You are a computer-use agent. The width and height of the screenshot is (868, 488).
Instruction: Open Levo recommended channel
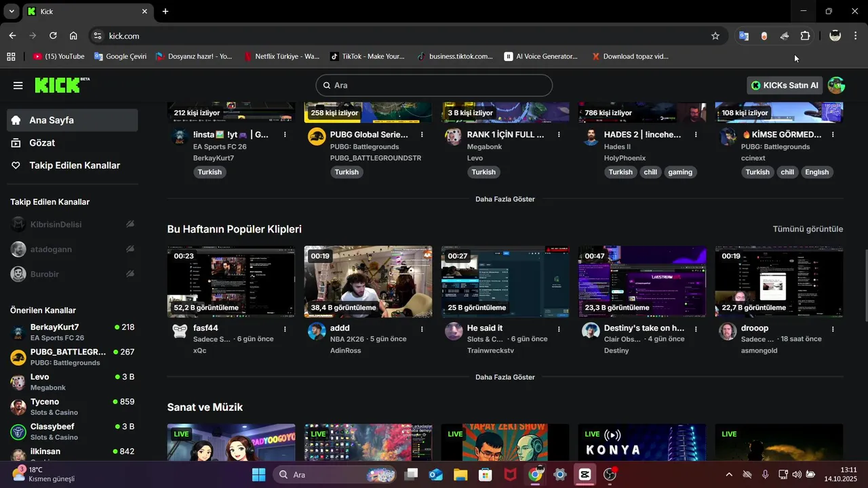pos(73,382)
